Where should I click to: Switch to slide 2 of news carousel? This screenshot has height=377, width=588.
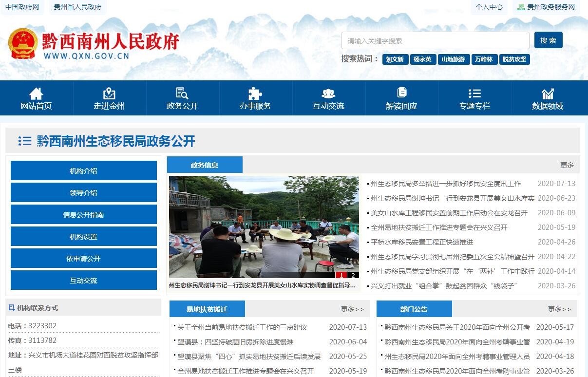(353, 275)
